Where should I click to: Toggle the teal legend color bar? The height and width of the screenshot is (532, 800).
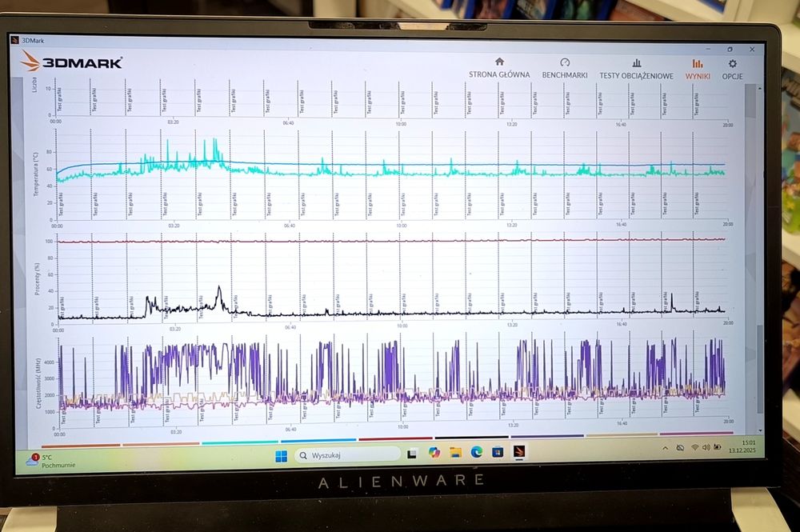[x=240, y=442]
